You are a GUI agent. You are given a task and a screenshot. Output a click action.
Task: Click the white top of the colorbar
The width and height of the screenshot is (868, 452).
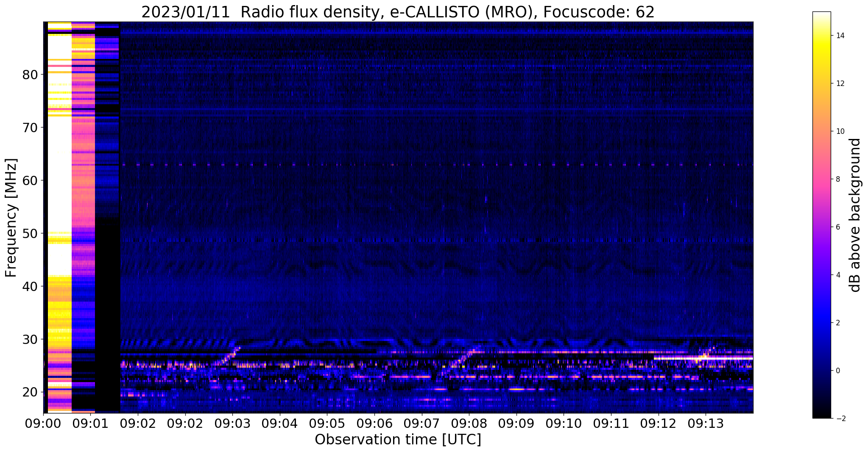click(x=821, y=15)
